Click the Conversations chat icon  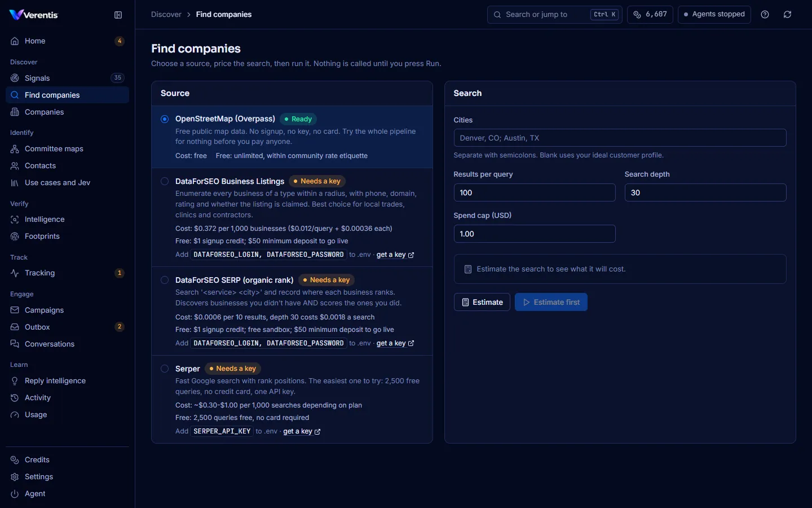point(15,344)
